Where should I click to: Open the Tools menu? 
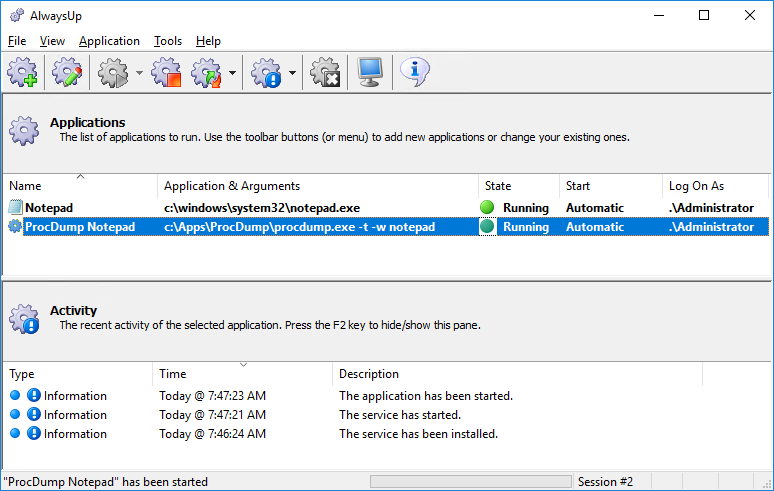coord(168,41)
